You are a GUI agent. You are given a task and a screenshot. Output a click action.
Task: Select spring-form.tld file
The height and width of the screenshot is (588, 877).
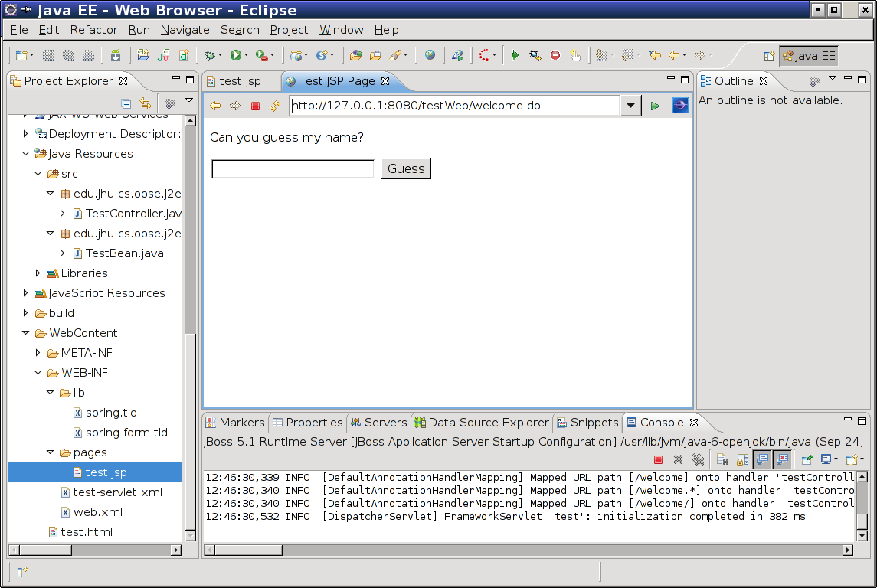120,433
